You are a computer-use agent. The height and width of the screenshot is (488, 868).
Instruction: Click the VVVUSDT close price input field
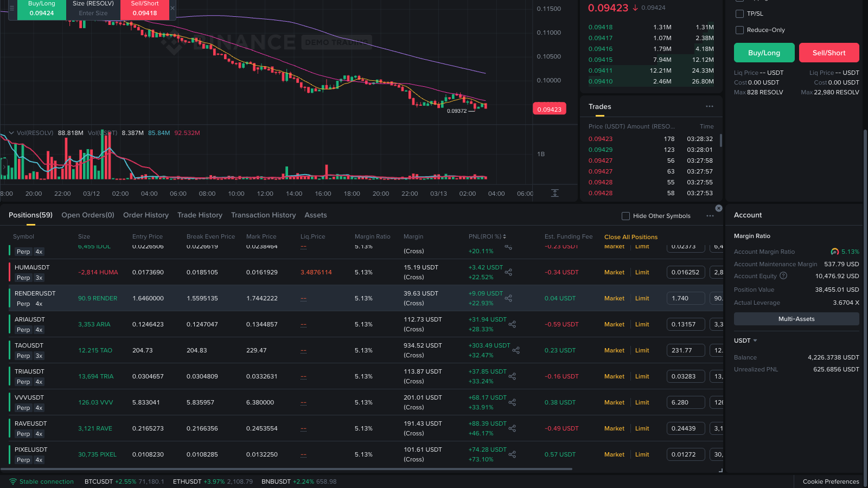point(685,402)
